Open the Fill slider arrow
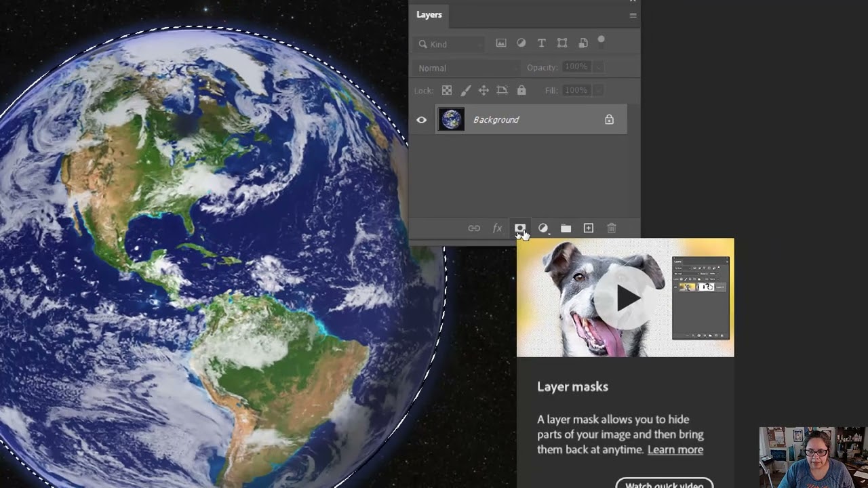Viewport: 868px width, 488px height. [x=598, y=90]
